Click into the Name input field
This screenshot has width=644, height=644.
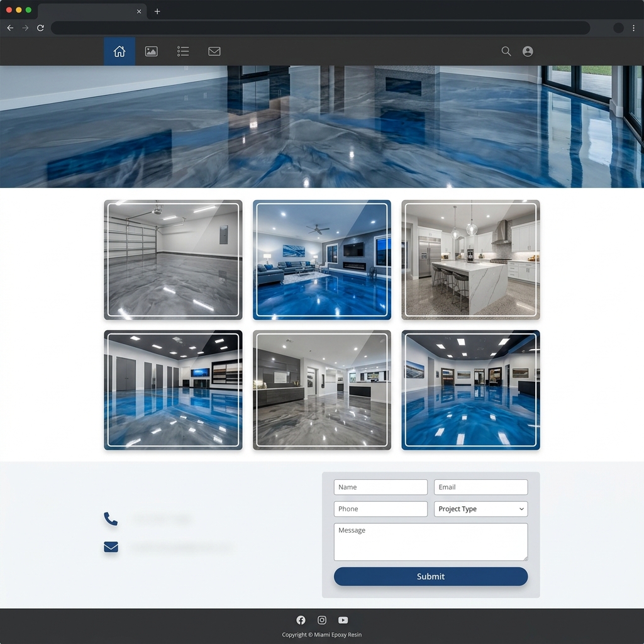tap(380, 487)
